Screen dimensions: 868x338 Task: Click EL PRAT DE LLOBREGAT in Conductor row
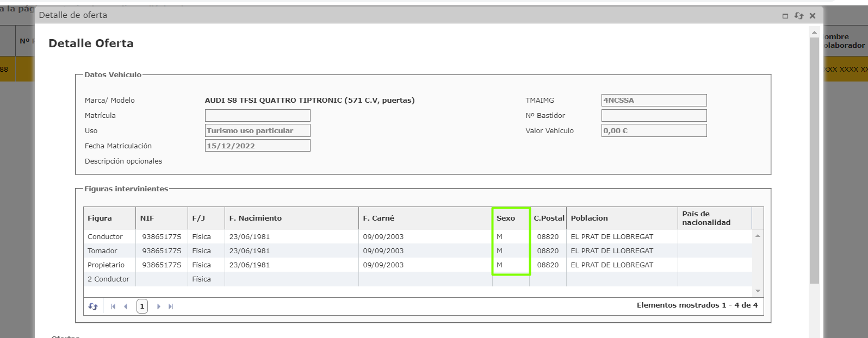612,236
